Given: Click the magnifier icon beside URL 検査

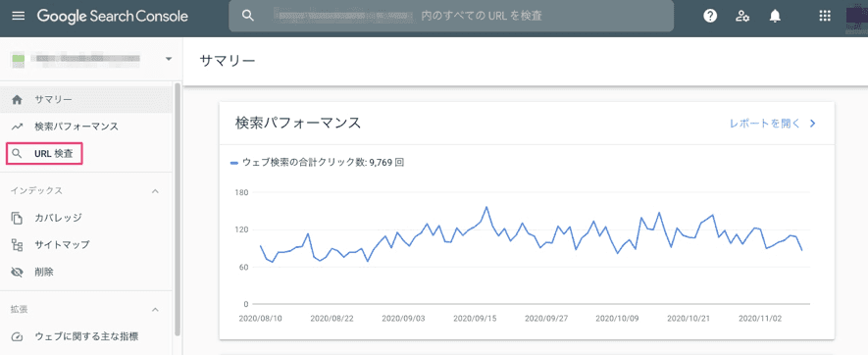Looking at the screenshot, I should point(17,154).
